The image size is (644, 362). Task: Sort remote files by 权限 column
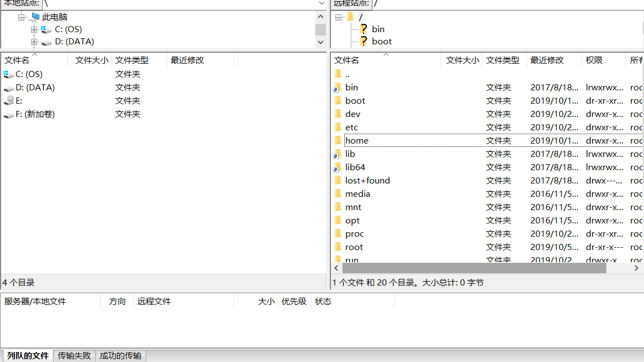click(604, 60)
